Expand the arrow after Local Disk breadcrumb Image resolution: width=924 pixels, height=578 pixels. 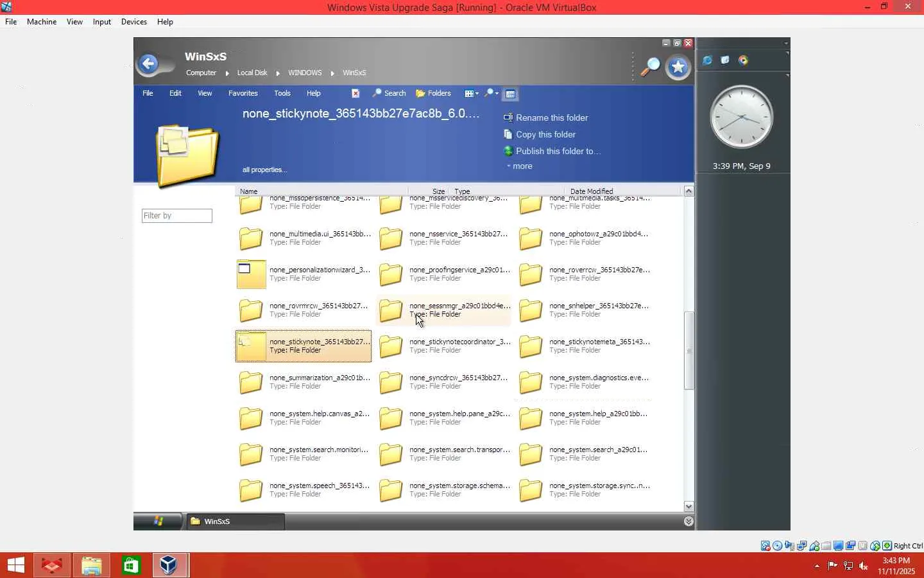[x=278, y=73]
